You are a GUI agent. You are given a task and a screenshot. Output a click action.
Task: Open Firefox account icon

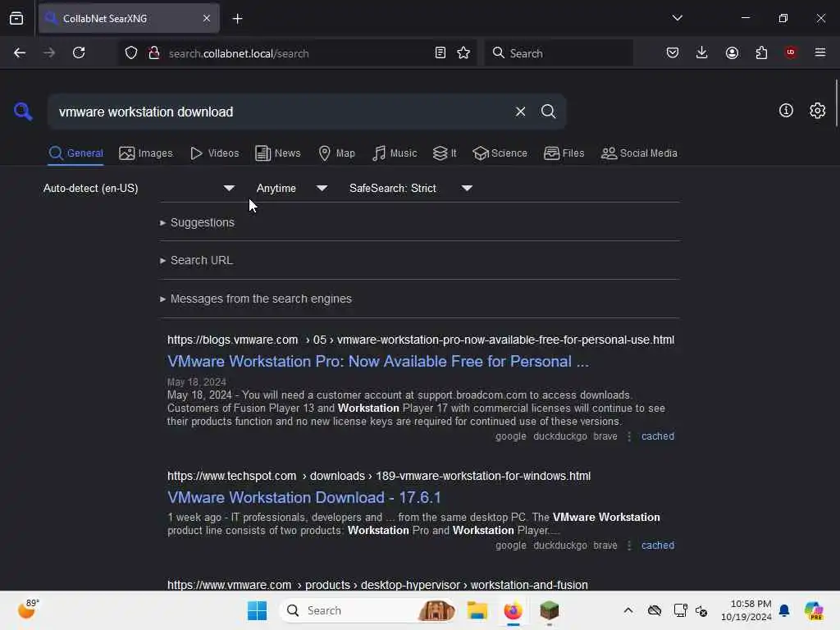[732, 52]
